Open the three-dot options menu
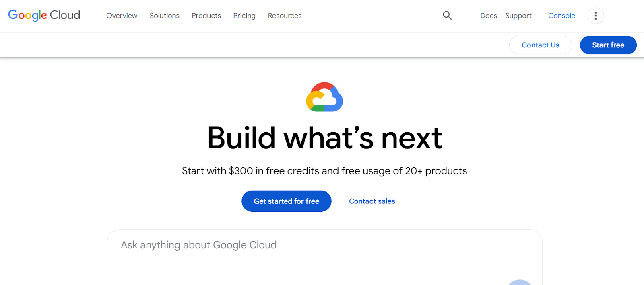The height and width of the screenshot is (285, 644). [x=595, y=16]
